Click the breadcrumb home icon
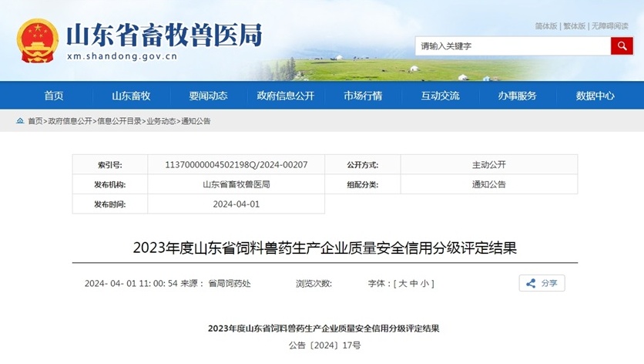 click(x=20, y=122)
